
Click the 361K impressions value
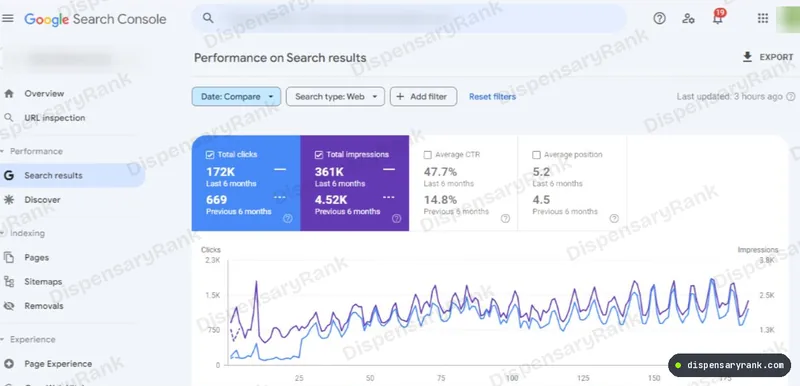click(329, 172)
